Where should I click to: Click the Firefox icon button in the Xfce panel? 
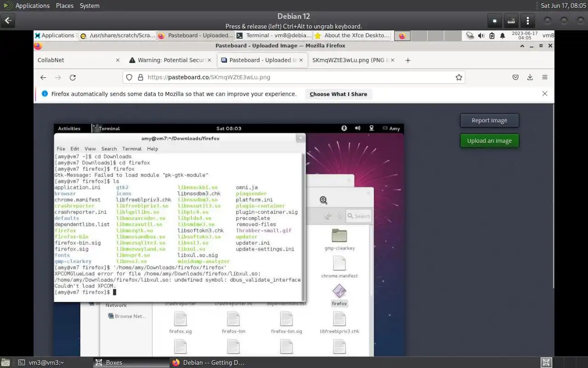(x=402, y=36)
